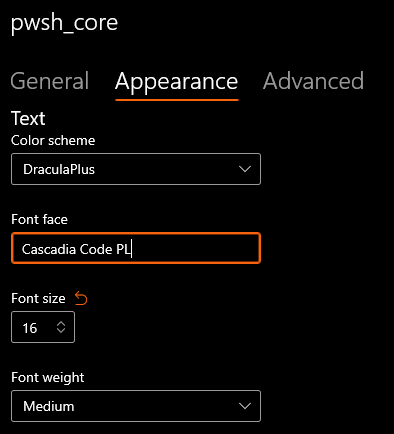
Task: Decrease font size with the down arrow
Action: pos(61,330)
